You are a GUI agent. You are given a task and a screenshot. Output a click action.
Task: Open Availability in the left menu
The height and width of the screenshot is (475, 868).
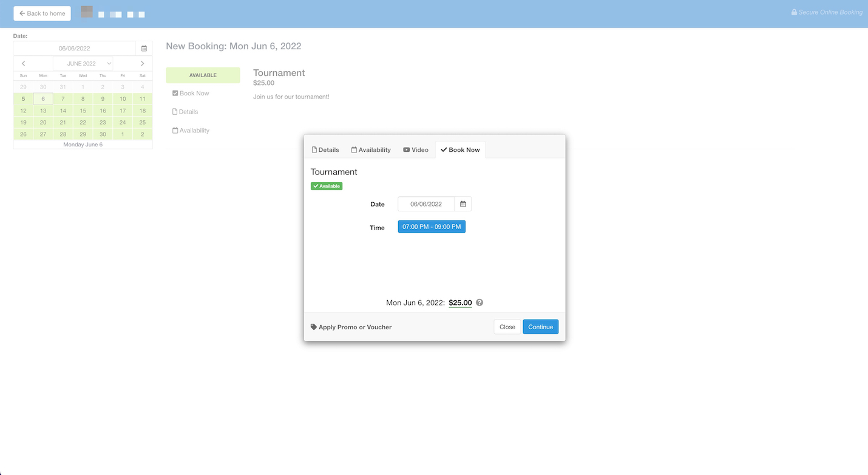(191, 131)
